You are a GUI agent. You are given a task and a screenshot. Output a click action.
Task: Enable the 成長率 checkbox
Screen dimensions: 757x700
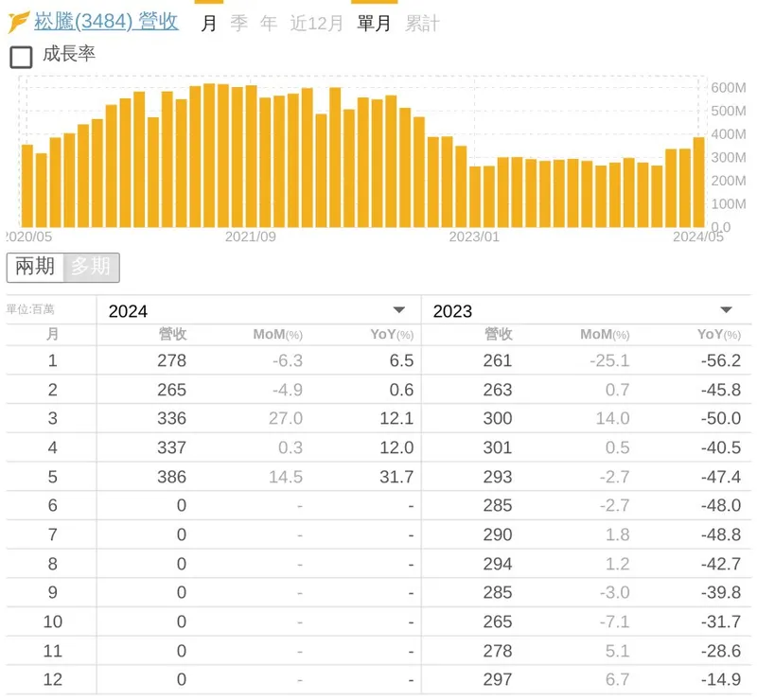pyautogui.click(x=21, y=57)
